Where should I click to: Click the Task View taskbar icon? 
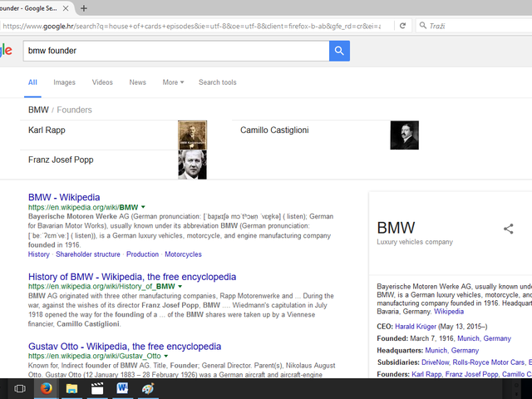pyautogui.click(x=20, y=388)
